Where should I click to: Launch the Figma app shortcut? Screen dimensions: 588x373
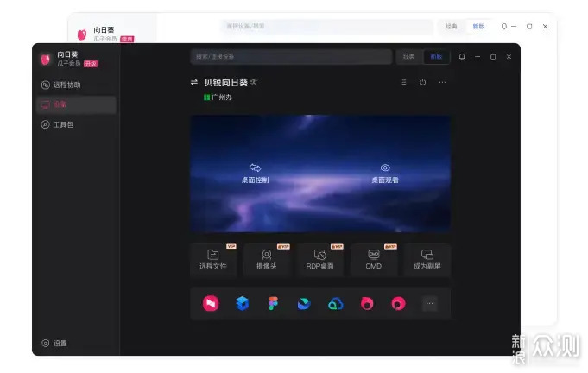point(274,303)
